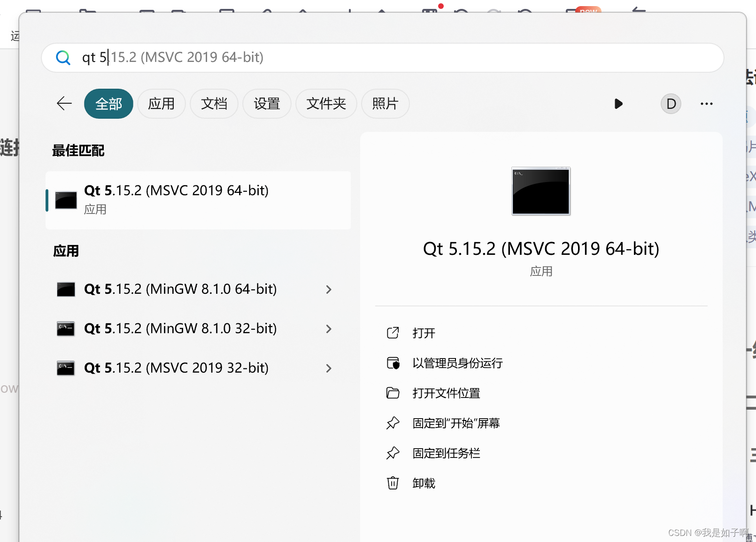This screenshot has width=756, height=542.
Task: Select the 应用 filter tab
Action: pyautogui.click(x=162, y=104)
